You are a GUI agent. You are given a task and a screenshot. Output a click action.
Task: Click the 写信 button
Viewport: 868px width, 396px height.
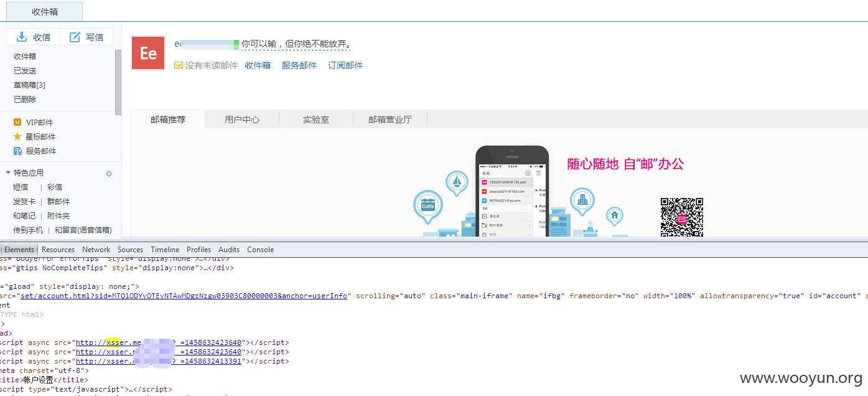(x=86, y=37)
